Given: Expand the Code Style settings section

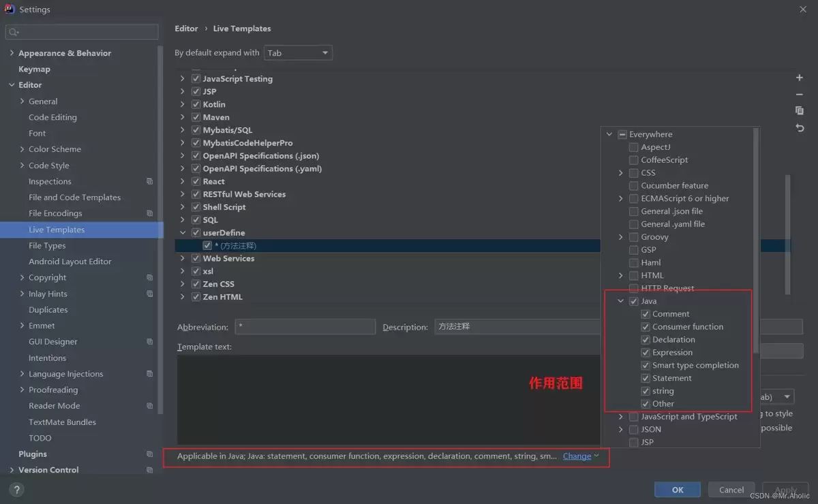Looking at the screenshot, I should (x=22, y=166).
